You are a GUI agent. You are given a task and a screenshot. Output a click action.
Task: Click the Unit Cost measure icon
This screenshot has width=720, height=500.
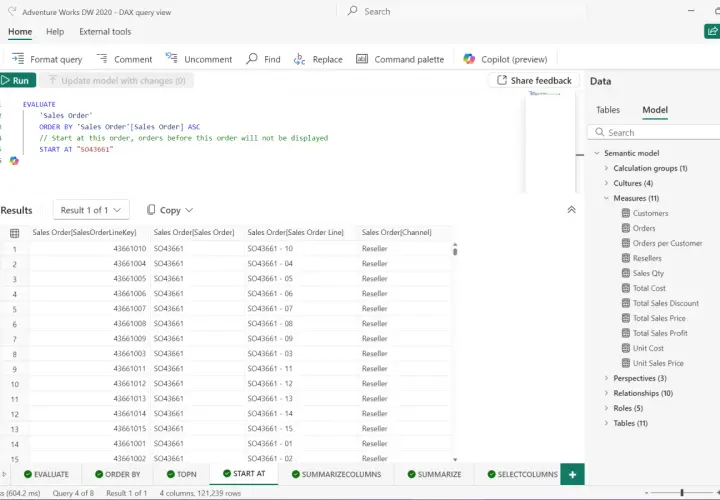tap(625, 348)
